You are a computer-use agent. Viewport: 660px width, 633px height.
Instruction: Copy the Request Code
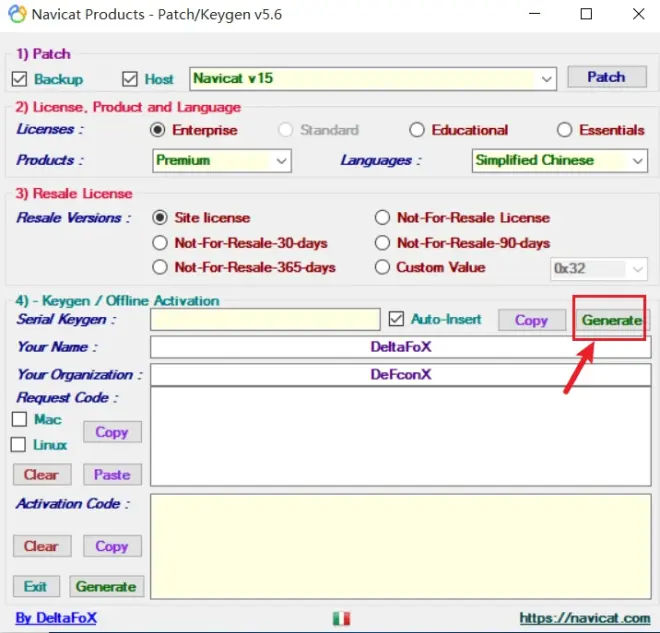(x=112, y=432)
